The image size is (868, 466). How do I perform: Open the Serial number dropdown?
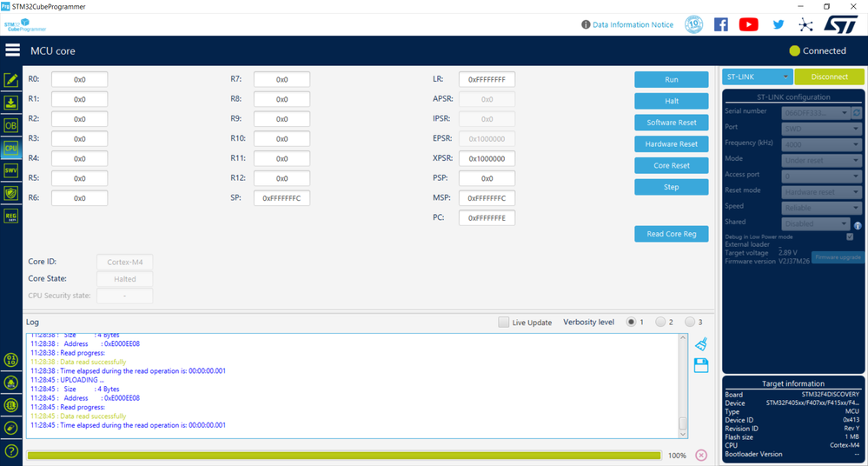pyautogui.click(x=815, y=113)
